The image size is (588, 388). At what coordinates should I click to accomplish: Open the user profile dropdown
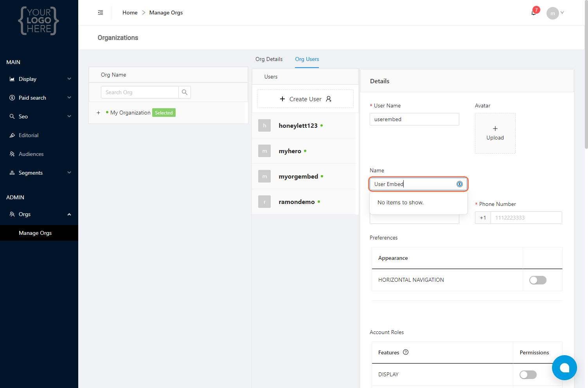click(555, 13)
